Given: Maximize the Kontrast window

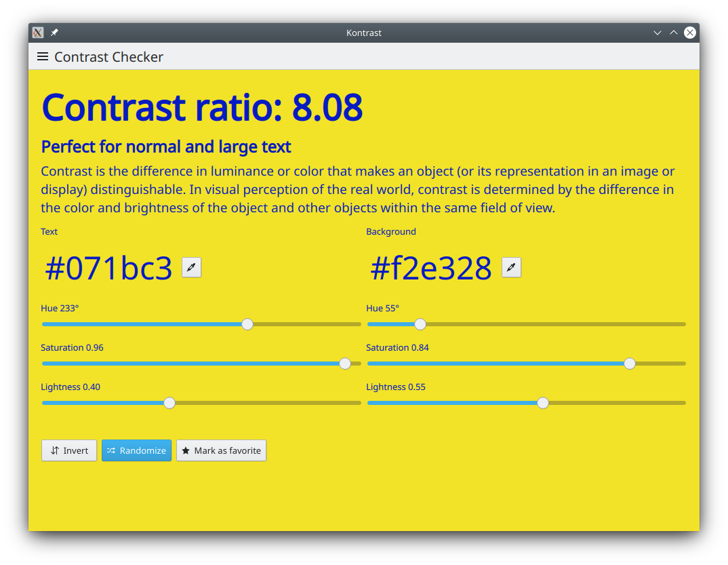Looking at the screenshot, I should [673, 33].
